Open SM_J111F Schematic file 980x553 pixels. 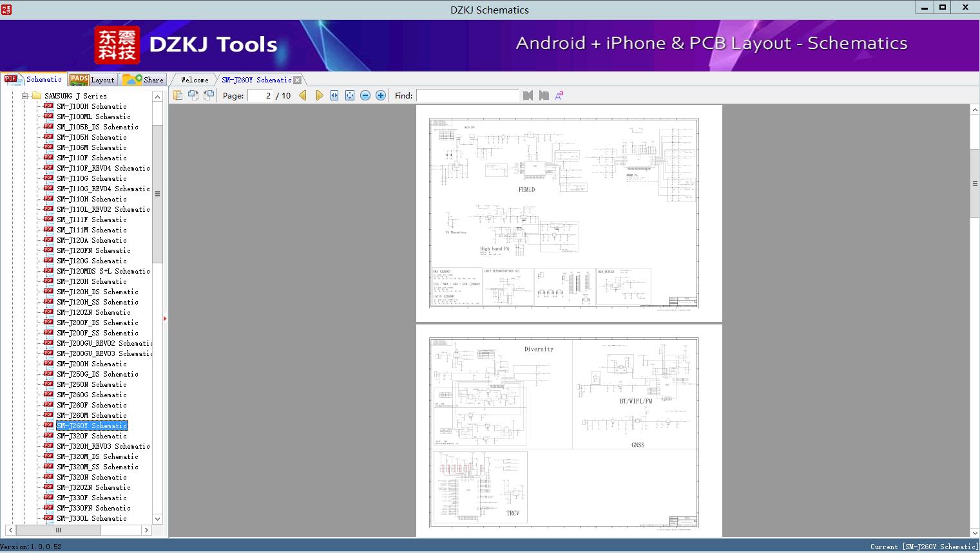[91, 220]
